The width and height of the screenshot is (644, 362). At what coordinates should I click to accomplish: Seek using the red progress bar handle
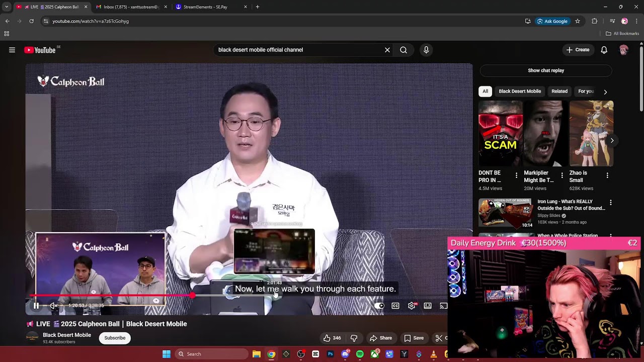coord(192,296)
